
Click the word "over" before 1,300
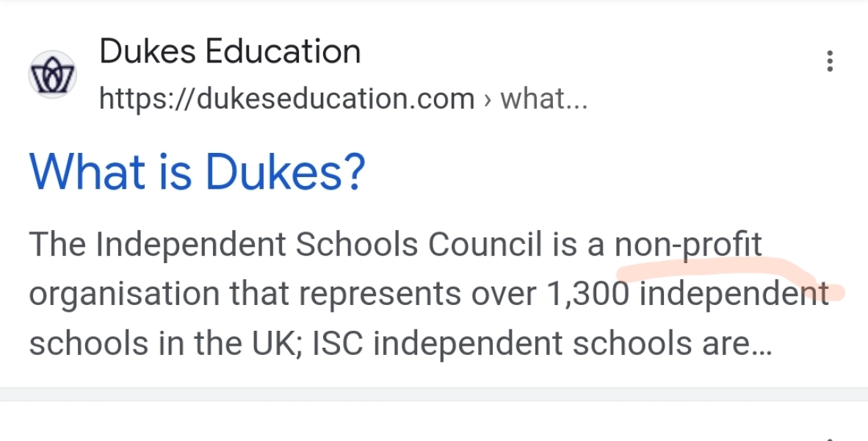pyautogui.click(x=502, y=295)
